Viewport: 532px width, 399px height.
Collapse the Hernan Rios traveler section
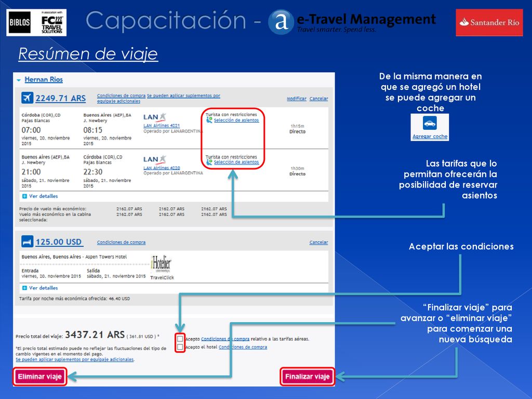19,80
